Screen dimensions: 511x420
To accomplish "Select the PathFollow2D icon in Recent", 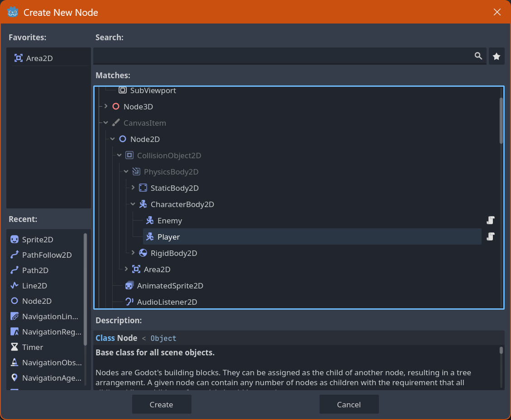I will tap(14, 255).
